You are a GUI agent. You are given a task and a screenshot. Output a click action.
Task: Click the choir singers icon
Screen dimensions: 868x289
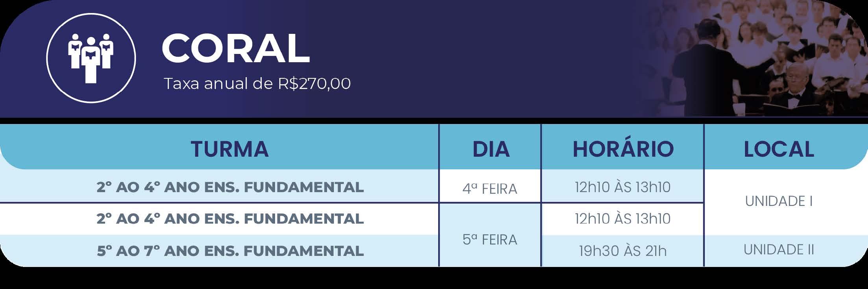[x=91, y=58]
